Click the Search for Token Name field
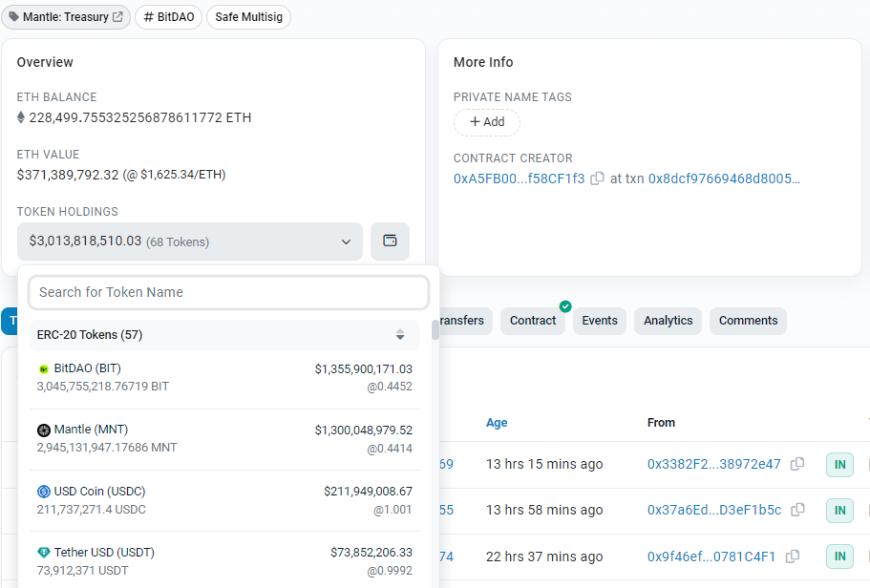The height and width of the screenshot is (588, 870). [227, 292]
